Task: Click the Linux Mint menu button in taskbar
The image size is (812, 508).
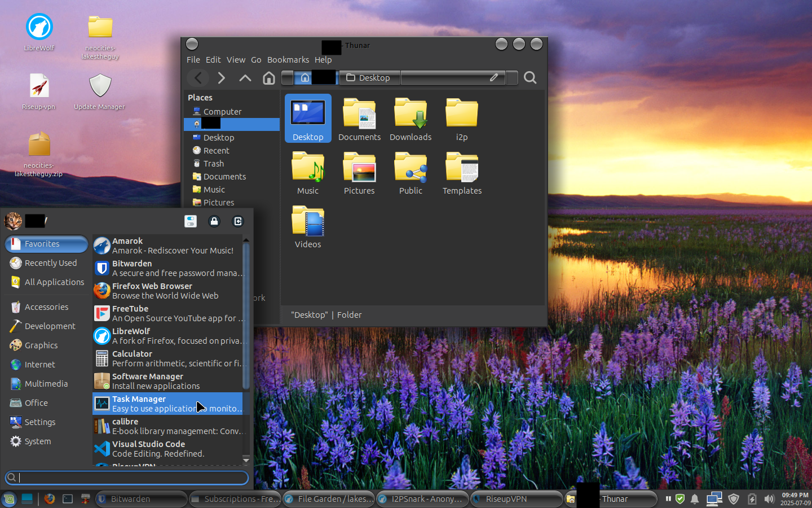Action: click(x=8, y=499)
